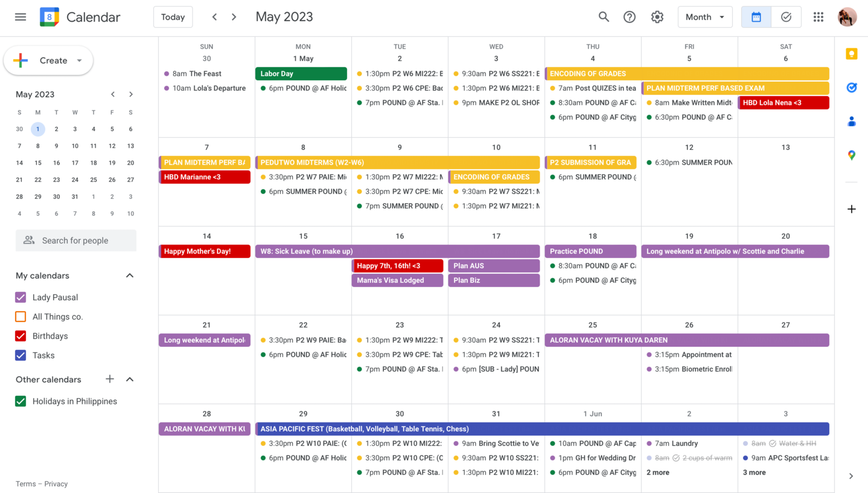868x493 pixels.
Task: Open Google Tasks in side panel
Action: coord(852,88)
